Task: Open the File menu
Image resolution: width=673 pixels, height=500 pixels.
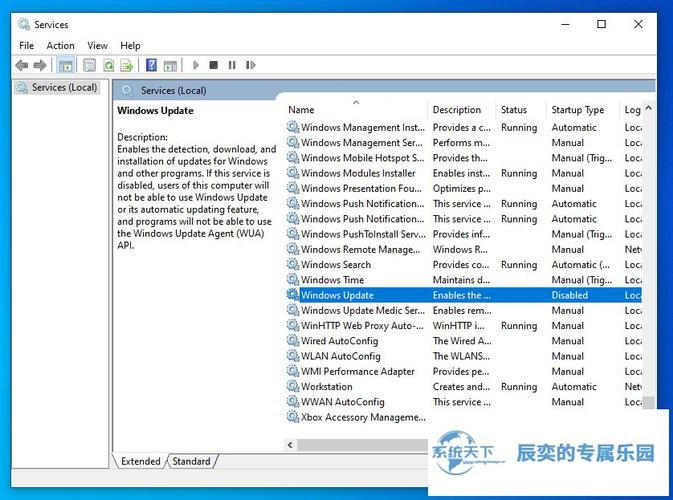Action: point(26,45)
